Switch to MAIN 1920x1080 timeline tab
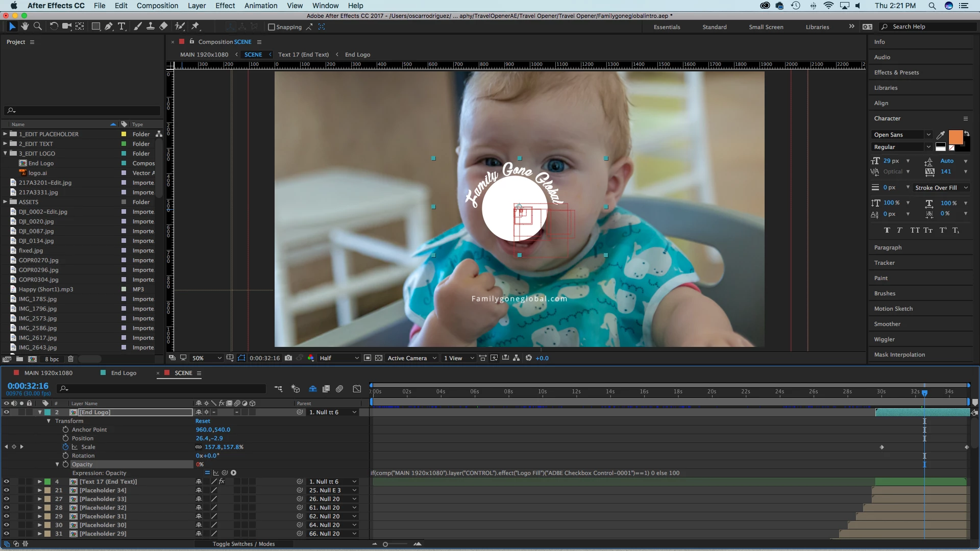 point(48,373)
